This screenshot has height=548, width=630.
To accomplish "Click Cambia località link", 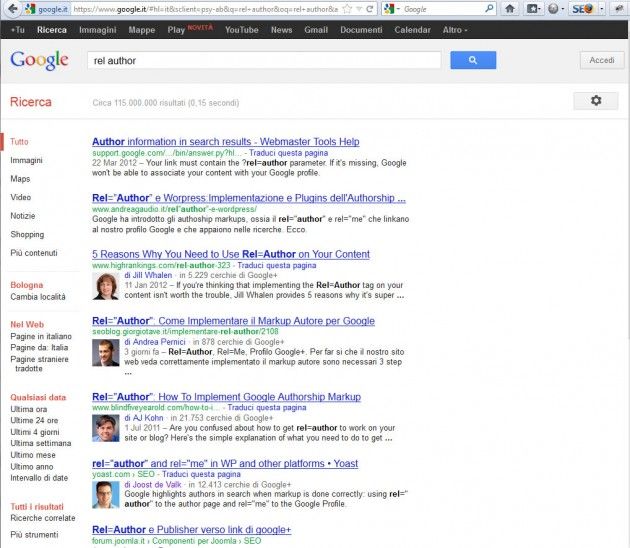I will point(38,297).
